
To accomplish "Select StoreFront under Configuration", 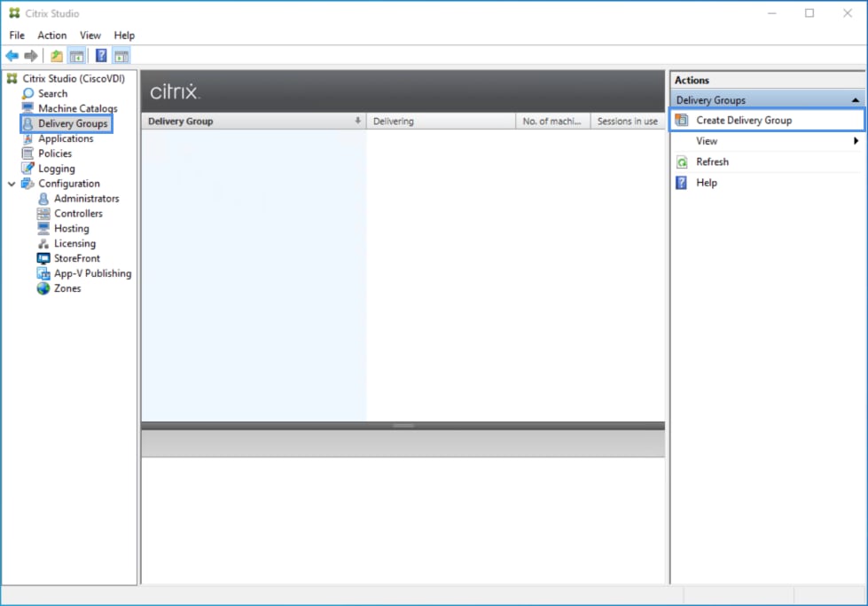I will point(77,258).
